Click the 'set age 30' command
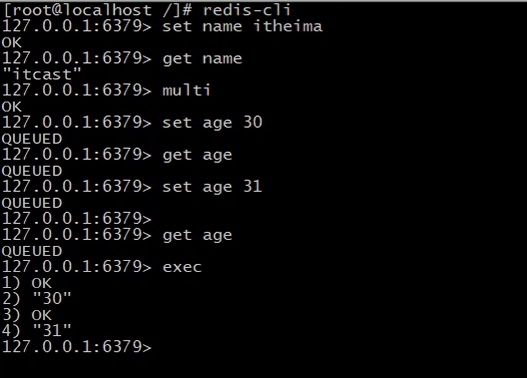 [212, 122]
